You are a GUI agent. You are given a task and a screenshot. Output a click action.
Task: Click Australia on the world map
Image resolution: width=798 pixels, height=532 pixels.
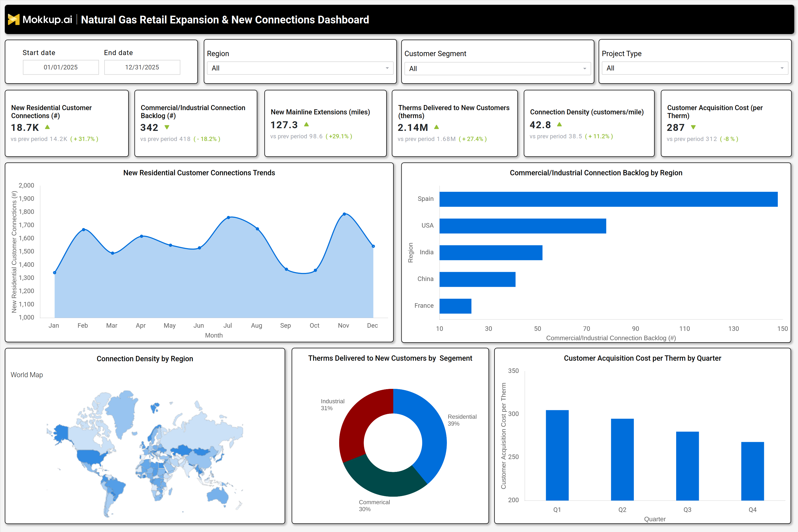click(218, 495)
